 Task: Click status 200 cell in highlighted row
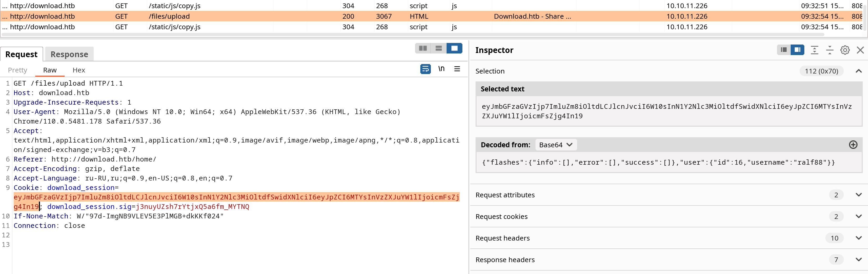348,16
